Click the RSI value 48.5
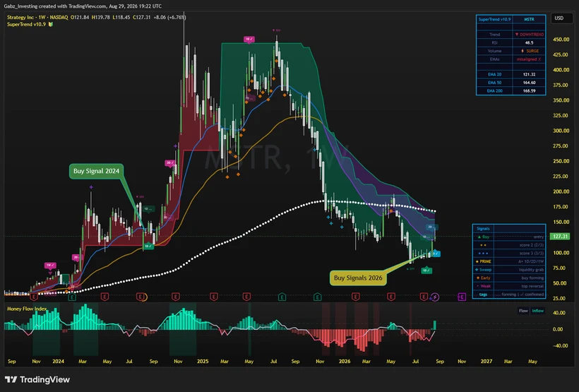Image resolution: width=579 pixels, height=392 pixels. 529,43
